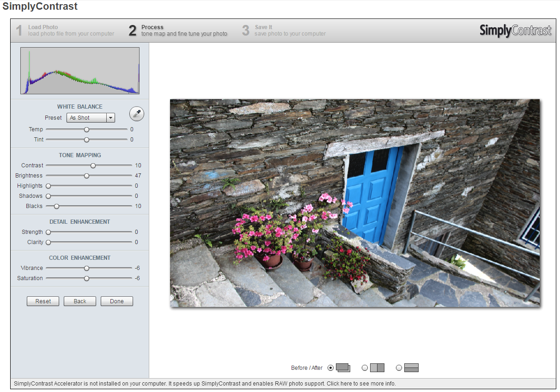The width and height of the screenshot is (560, 392).
Task: Click the Blacks slider handle
Action: coord(56,206)
